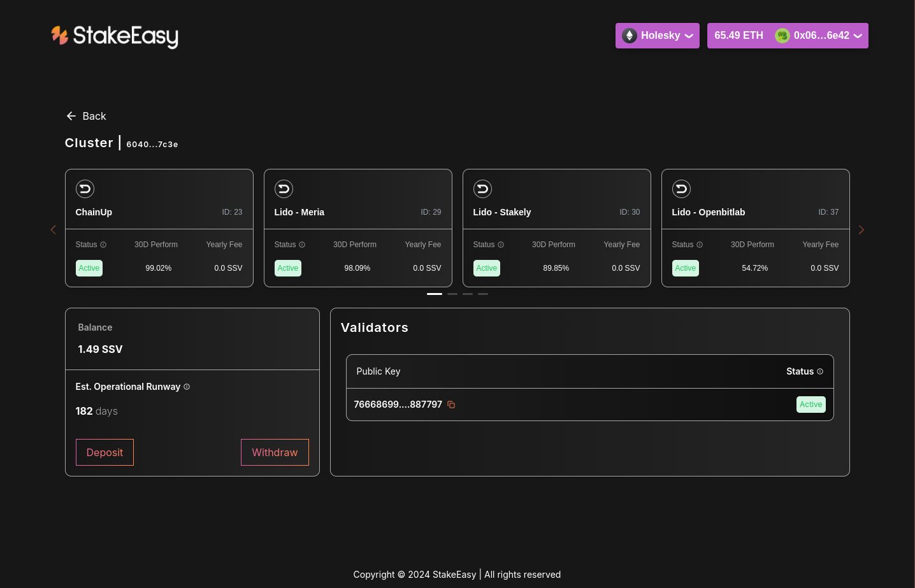Click the Active badge on Lido - Meria card

(288, 268)
